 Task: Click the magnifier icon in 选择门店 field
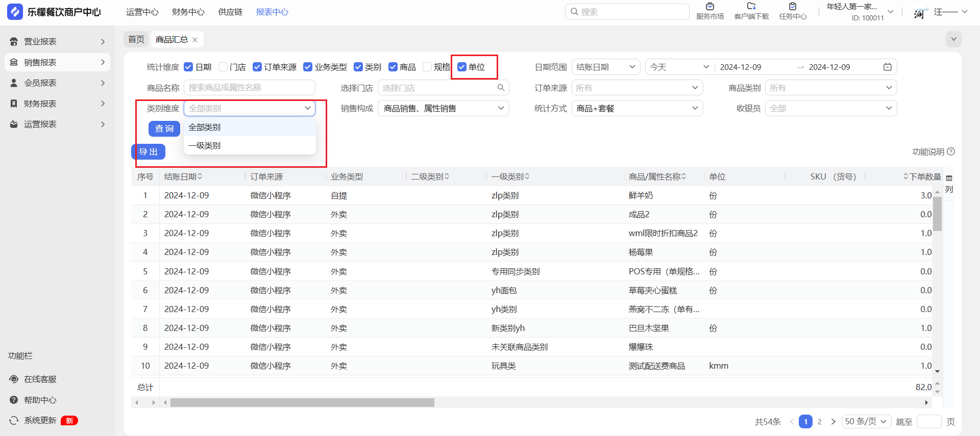[x=501, y=88]
